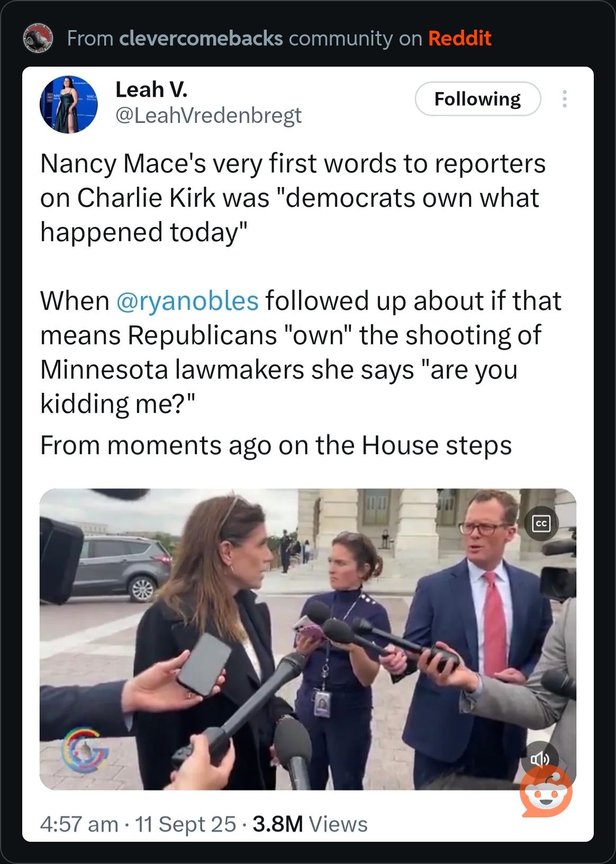Screen dimensions: 616x864
Task: Click the @LeahVredenbregt handle
Action: tap(209, 115)
